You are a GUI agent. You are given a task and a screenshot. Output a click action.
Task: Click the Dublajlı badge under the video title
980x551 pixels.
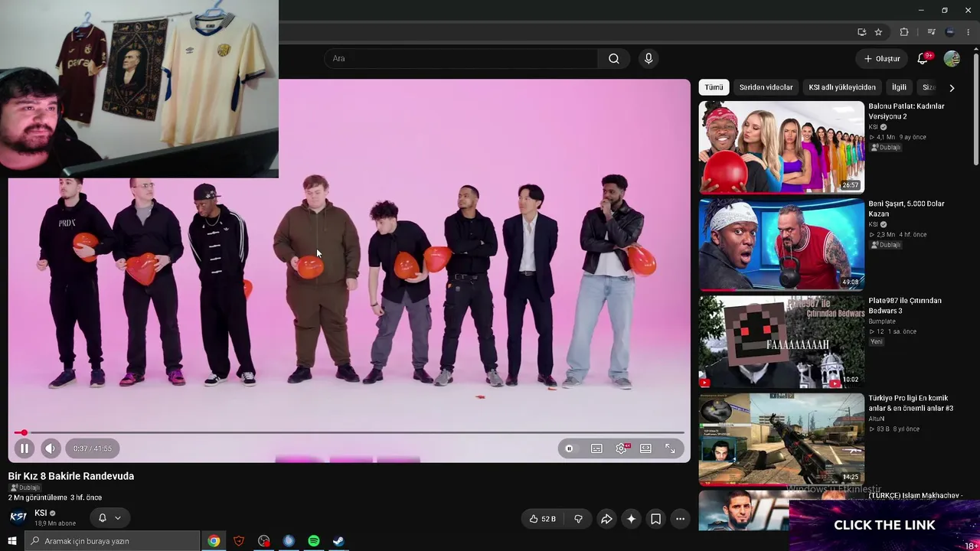coord(25,487)
